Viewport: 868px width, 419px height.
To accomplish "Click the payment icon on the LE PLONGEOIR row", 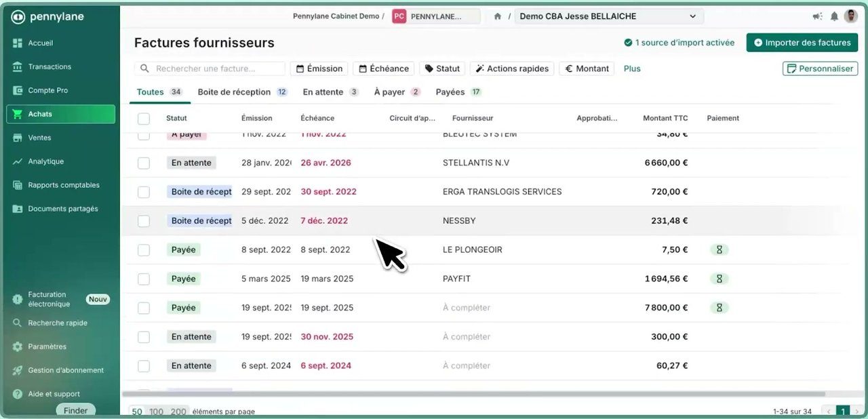I will point(719,250).
